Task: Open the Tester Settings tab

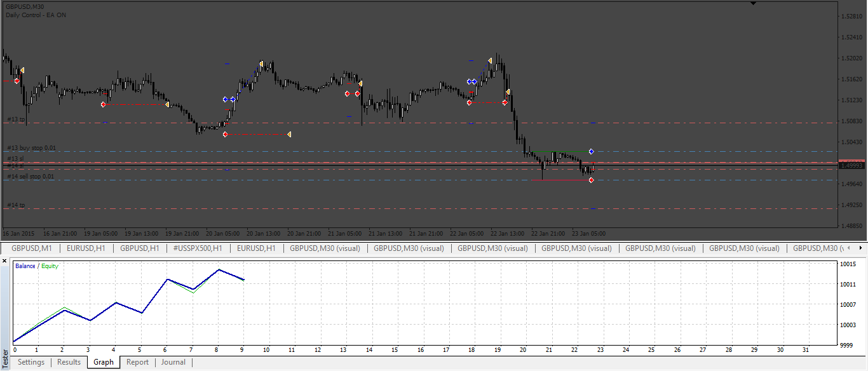Action: click(x=31, y=362)
